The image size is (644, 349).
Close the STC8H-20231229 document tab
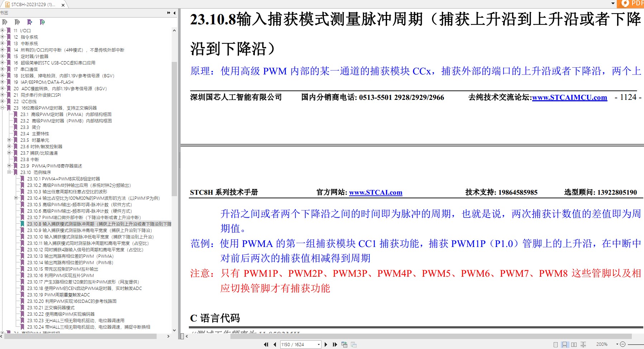(x=63, y=5)
